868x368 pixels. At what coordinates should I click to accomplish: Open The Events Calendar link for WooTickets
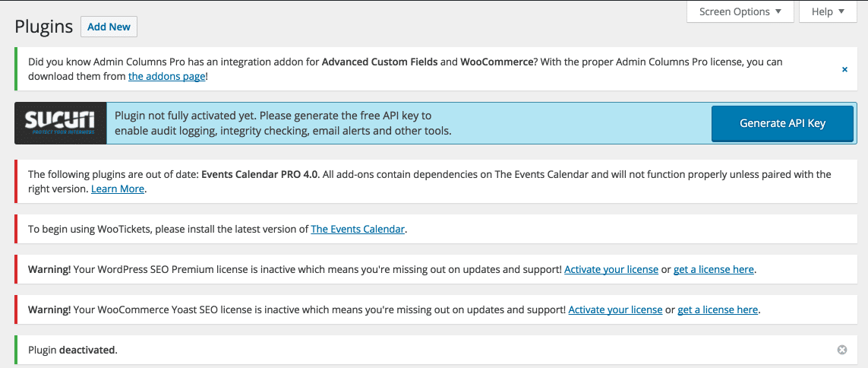[358, 228]
